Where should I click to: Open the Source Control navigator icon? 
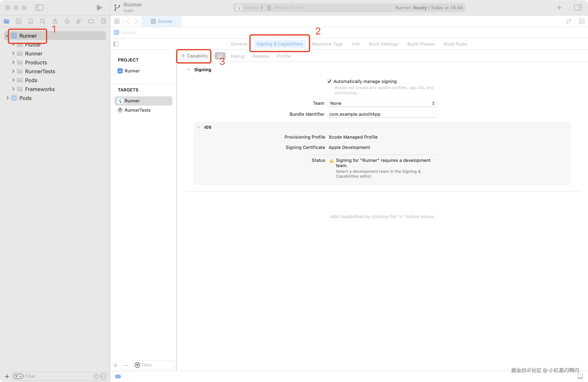click(x=19, y=21)
